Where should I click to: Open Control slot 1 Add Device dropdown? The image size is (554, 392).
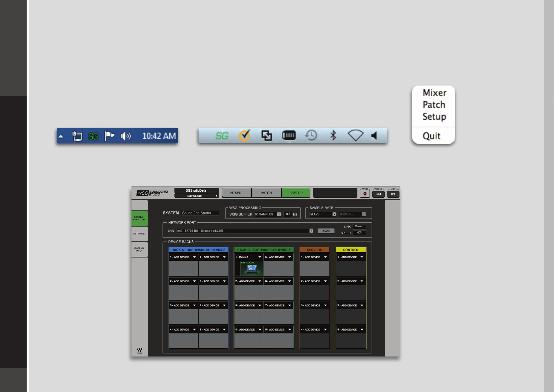click(351, 257)
